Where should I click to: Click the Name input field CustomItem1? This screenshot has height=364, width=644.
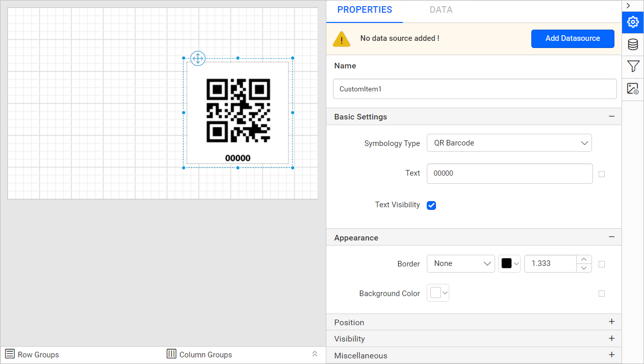(x=475, y=89)
